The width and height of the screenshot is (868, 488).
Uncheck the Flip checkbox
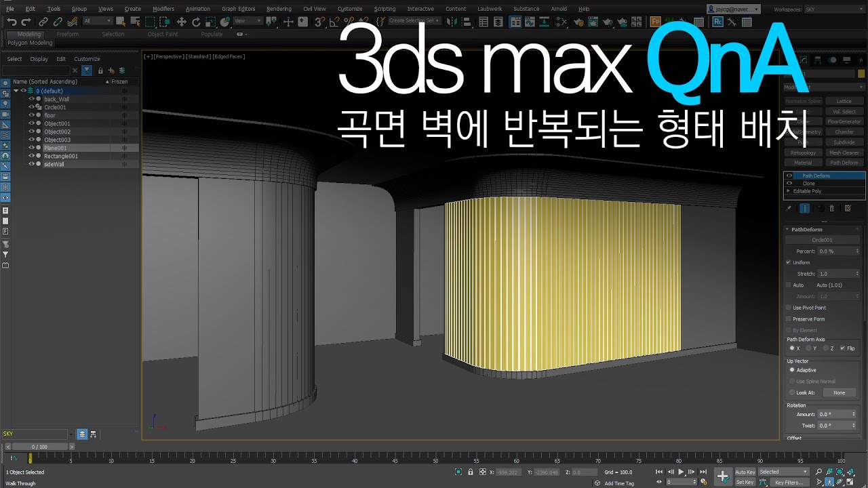[x=843, y=348]
